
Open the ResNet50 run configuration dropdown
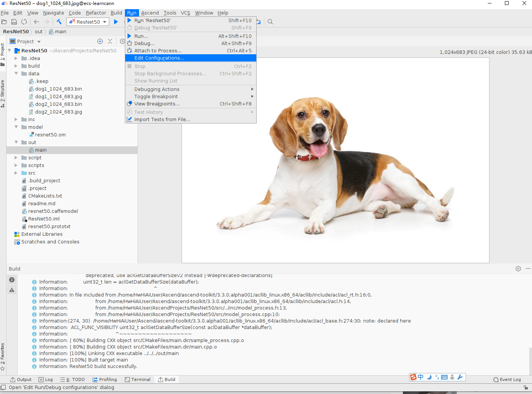88,22
